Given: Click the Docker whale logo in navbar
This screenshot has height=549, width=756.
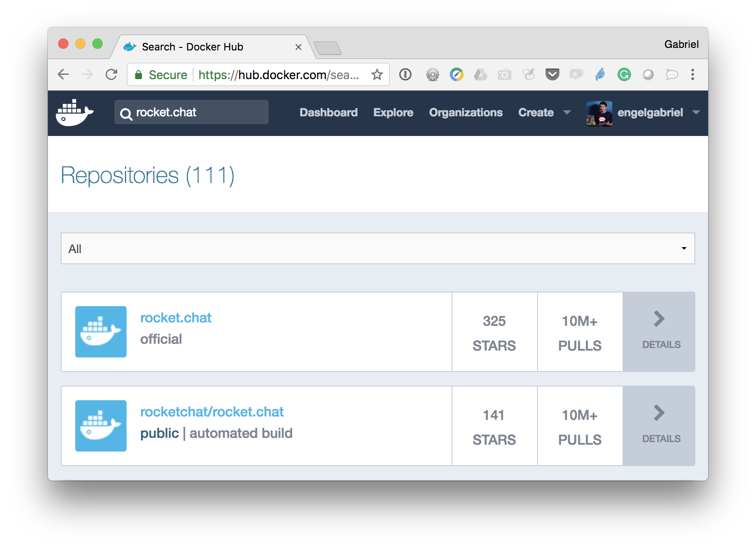Looking at the screenshot, I should [x=75, y=112].
